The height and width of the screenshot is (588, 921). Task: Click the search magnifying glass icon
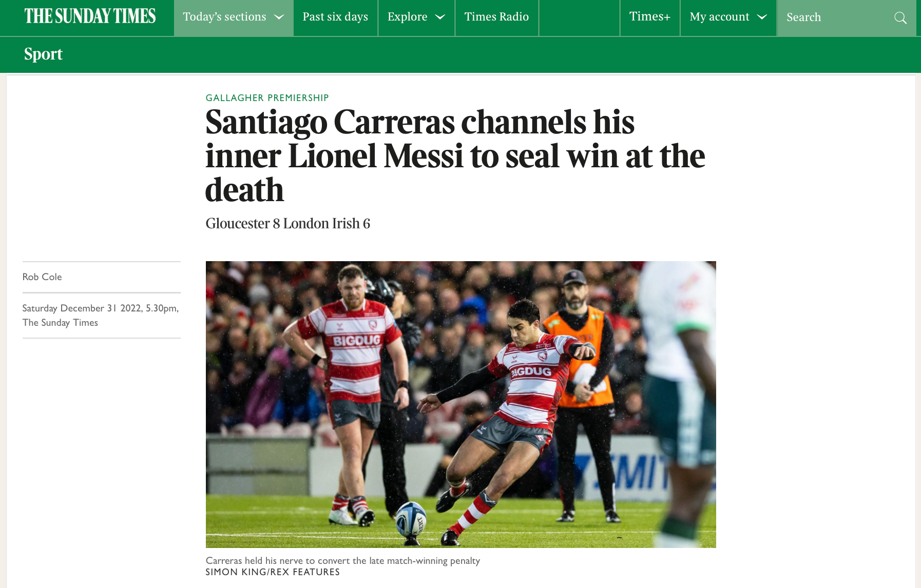(900, 18)
